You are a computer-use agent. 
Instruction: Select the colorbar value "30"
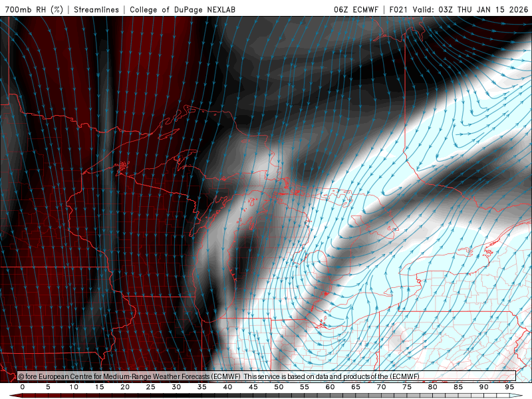176,387
